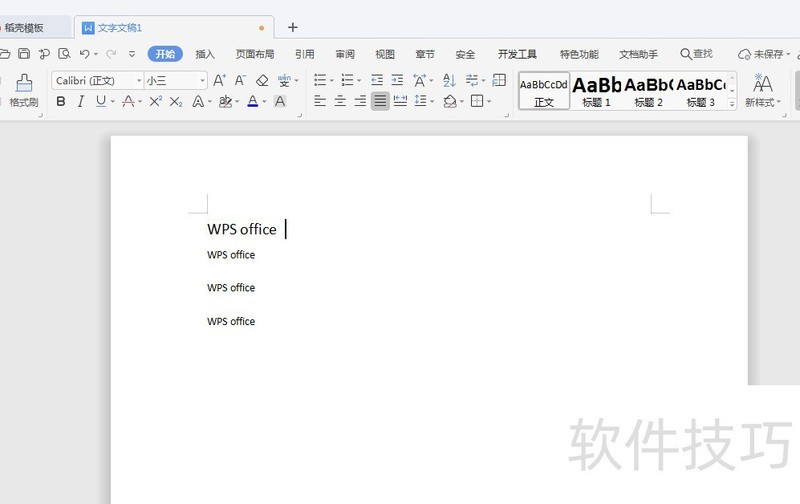Image resolution: width=800 pixels, height=504 pixels.
Task: Open the 页面布局 ribbon tab
Action: (x=255, y=54)
